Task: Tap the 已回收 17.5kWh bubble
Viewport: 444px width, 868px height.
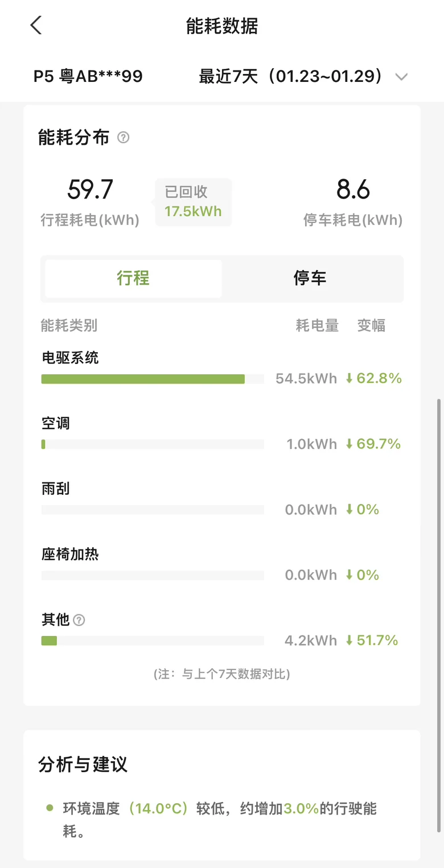Action: (x=193, y=202)
